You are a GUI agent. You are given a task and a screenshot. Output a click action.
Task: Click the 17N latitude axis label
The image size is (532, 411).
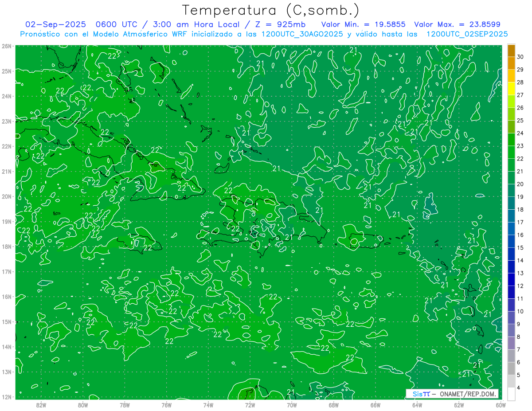point(6,271)
